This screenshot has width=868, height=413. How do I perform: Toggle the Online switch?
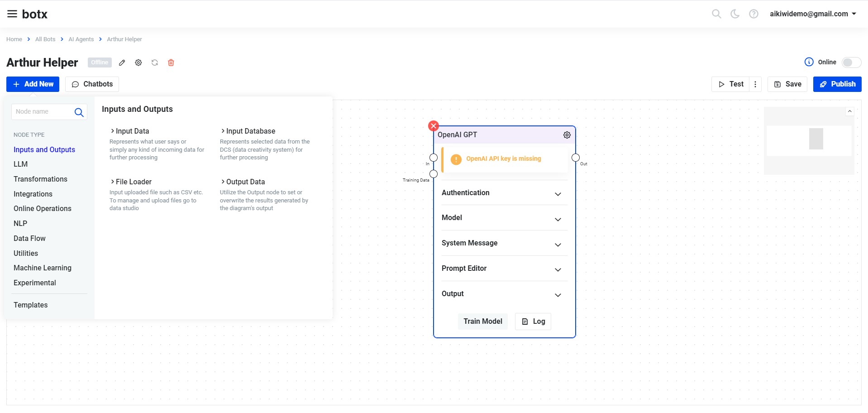(851, 62)
